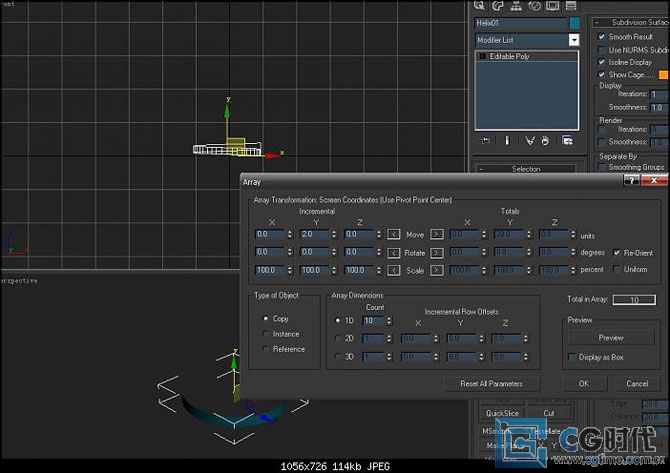Click left arrow beside Scale
The height and width of the screenshot is (473, 670).
pos(394,270)
